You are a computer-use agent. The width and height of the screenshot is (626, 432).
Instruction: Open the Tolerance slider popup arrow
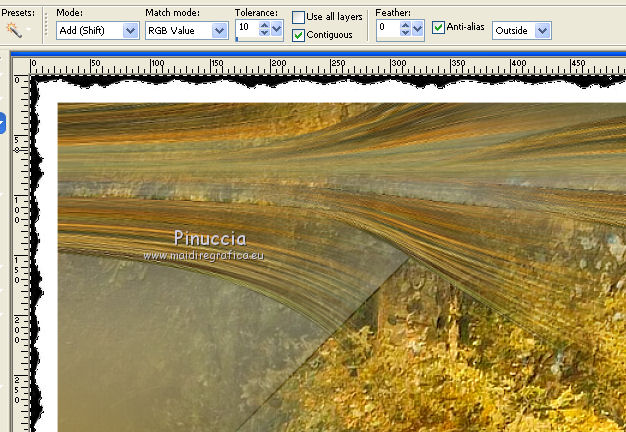click(277, 29)
